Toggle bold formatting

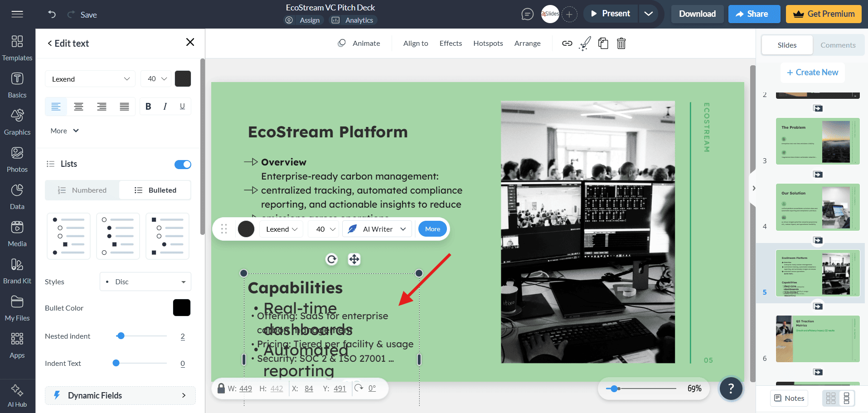tap(148, 107)
